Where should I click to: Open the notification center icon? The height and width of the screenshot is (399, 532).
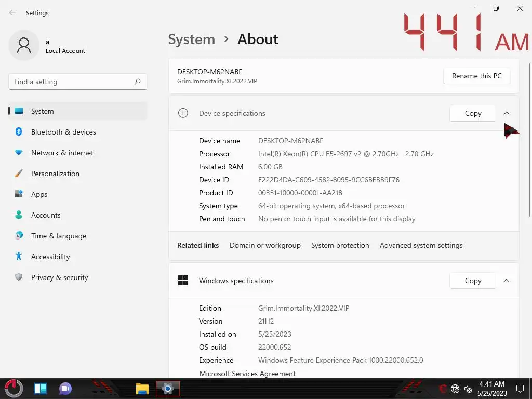pos(520,389)
